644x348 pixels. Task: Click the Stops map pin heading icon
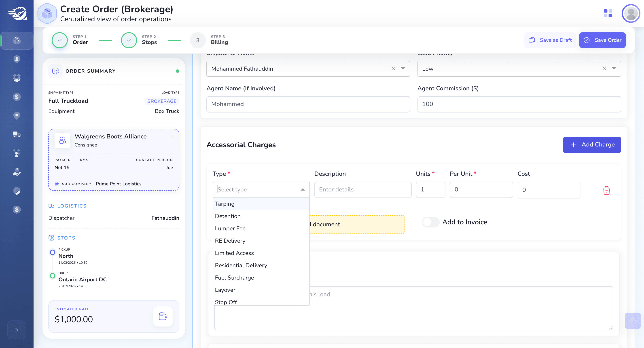[x=51, y=238]
